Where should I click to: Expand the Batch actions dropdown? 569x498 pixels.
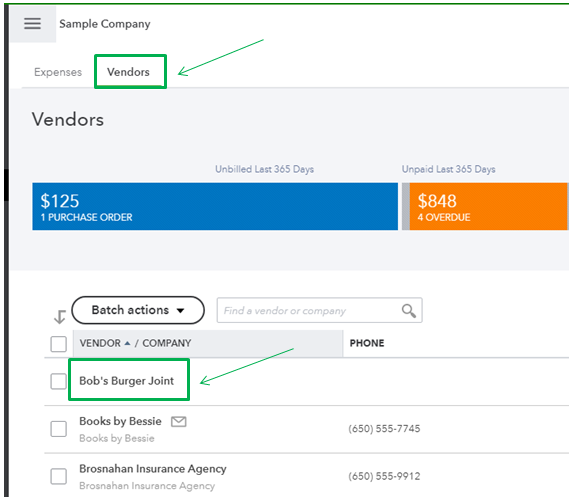pyautogui.click(x=138, y=310)
